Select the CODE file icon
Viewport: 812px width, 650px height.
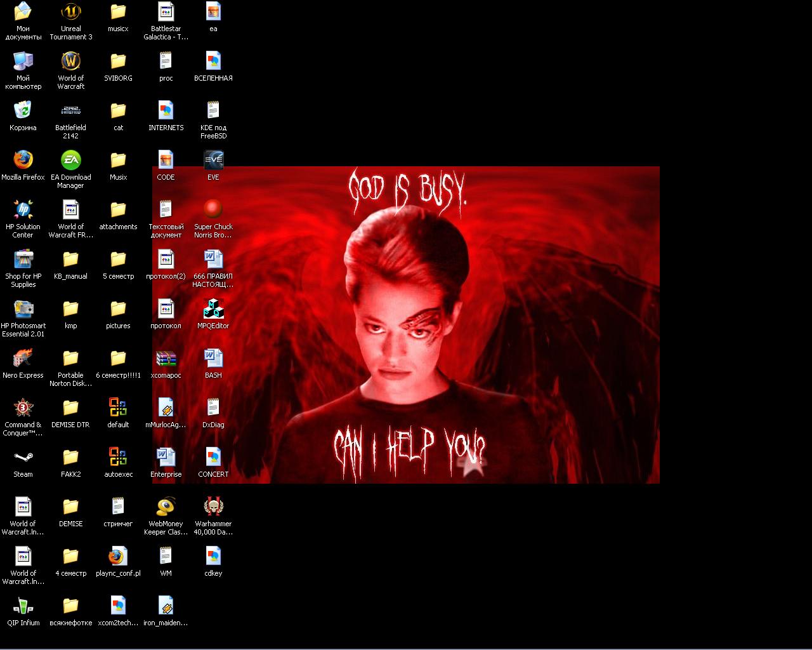166,160
